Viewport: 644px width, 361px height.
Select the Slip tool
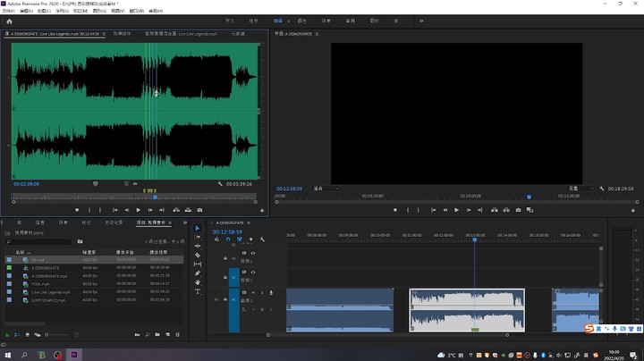point(198,264)
